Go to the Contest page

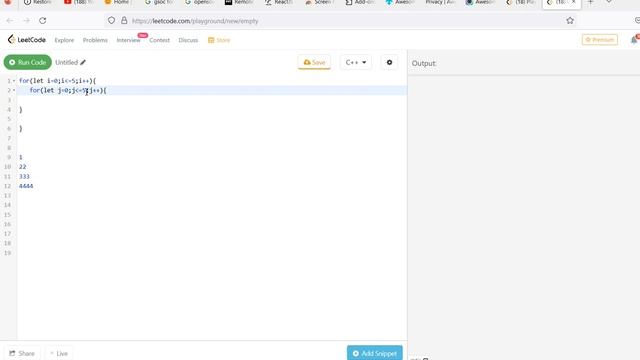click(x=159, y=40)
